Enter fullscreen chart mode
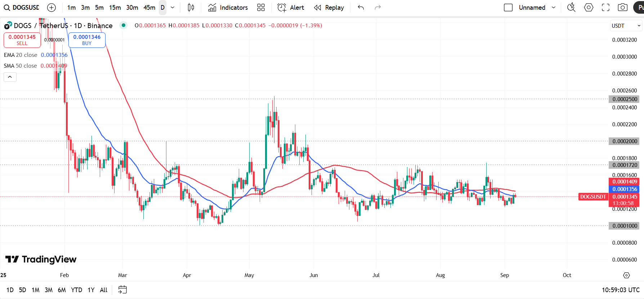 click(606, 8)
